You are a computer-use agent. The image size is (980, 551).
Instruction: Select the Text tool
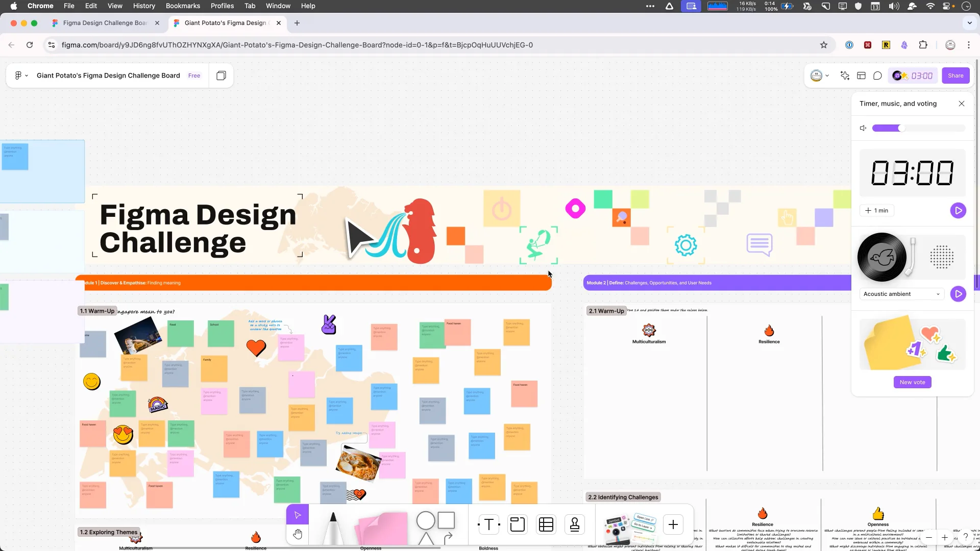click(488, 524)
